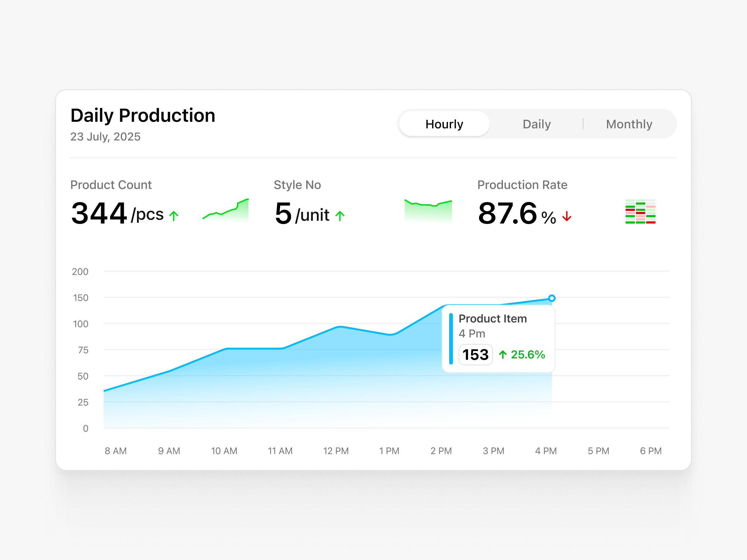Click the green up arrow beside 344 pcs
The image size is (747, 560).
tap(174, 215)
